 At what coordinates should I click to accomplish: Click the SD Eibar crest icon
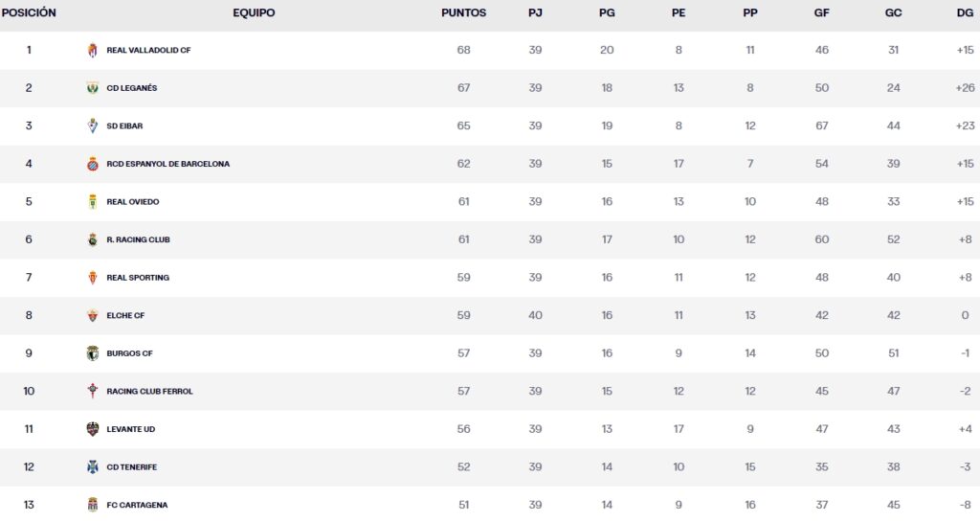coord(93,125)
